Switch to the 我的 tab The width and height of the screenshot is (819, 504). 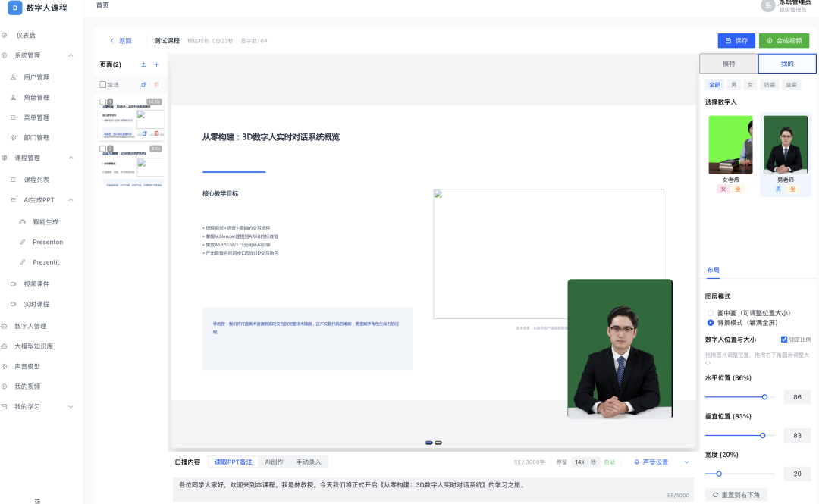(x=787, y=64)
